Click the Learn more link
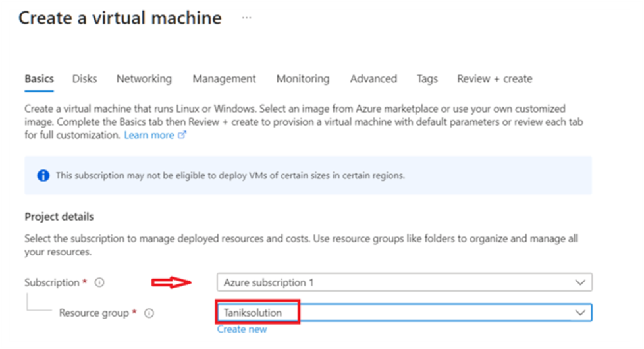The image size is (644, 349). (149, 135)
